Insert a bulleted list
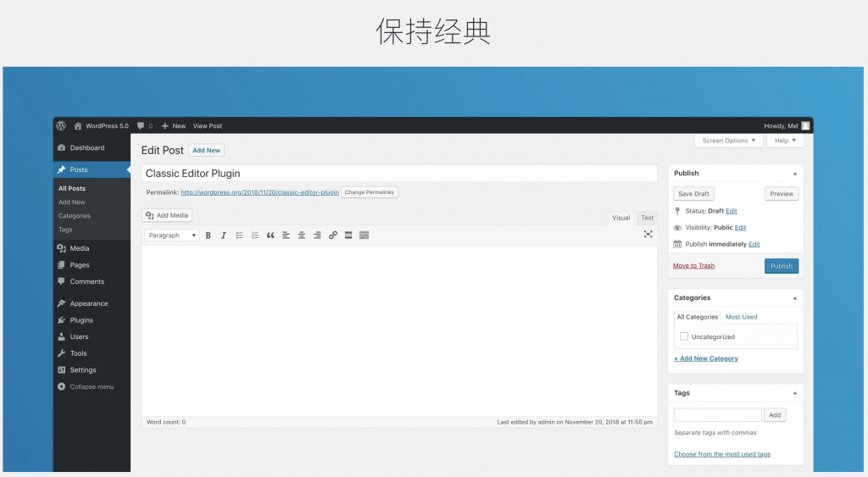 click(239, 236)
